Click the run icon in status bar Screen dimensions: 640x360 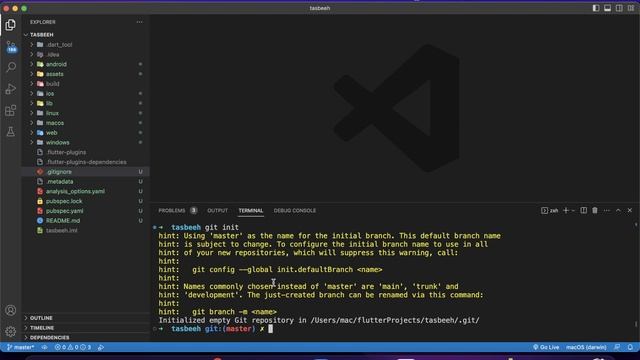[101, 347]
